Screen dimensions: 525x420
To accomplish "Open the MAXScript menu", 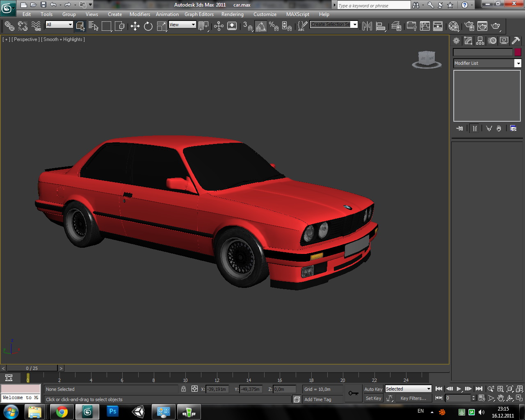I will [x=298, y=14].
